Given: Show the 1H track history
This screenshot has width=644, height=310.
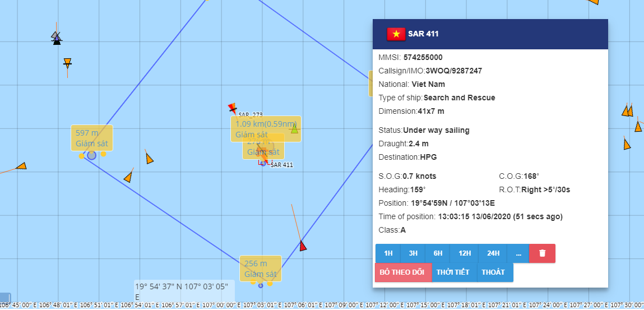Looking at the screenshot, I should pos(388,253).
